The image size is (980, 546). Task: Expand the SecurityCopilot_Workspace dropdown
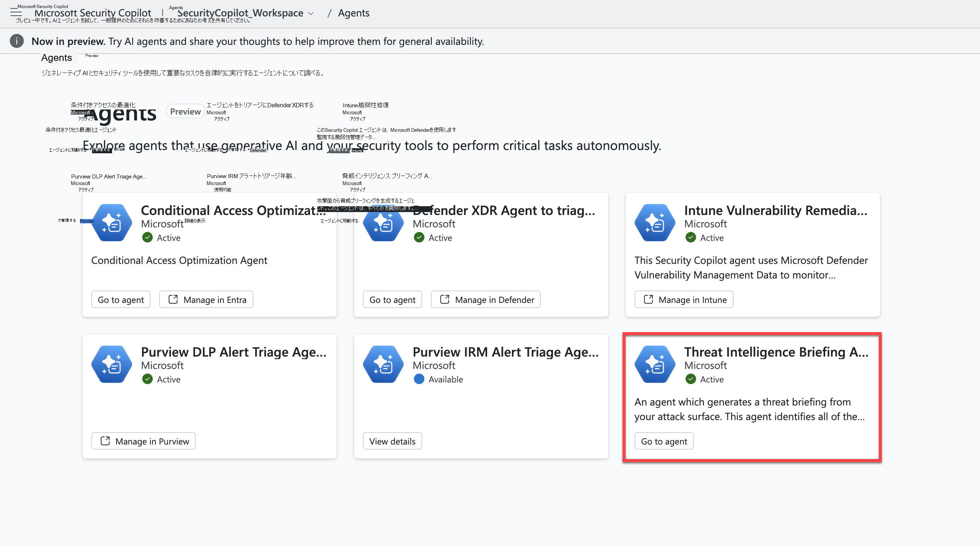[x=311, y=13]
